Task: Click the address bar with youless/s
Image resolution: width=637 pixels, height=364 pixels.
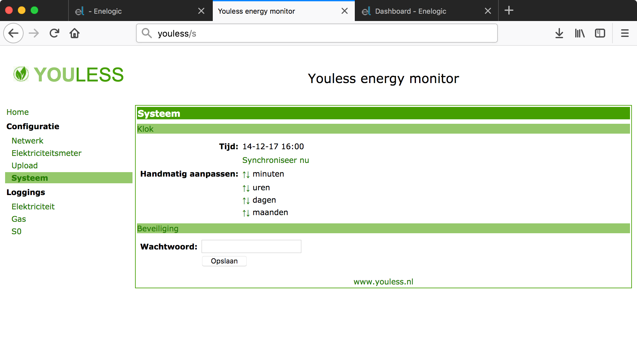Action: [x=317, y=33]
